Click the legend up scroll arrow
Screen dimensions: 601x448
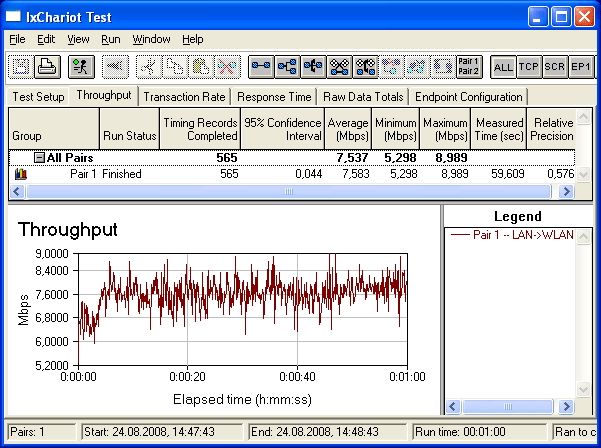pyautogui.click(x=583, y=236)
